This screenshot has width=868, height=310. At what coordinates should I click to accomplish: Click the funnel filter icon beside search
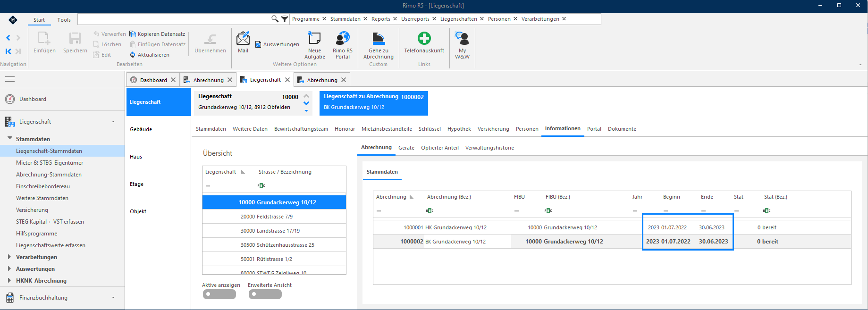click(x=285, y=19)
